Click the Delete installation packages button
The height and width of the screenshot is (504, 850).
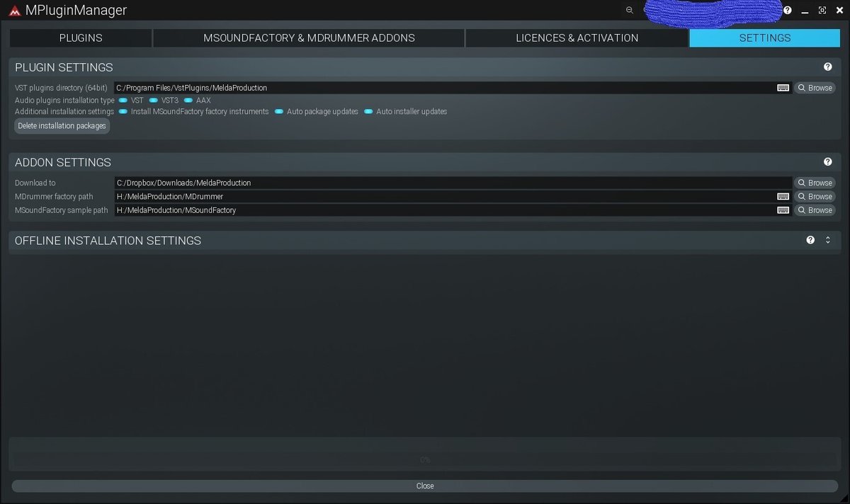pyautogui.click(x=62, y=126)
